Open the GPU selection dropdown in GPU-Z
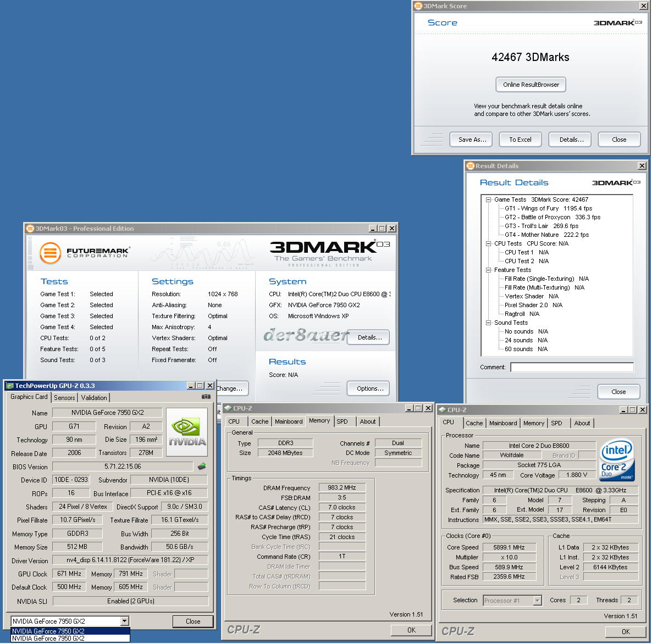 (124, 621)
